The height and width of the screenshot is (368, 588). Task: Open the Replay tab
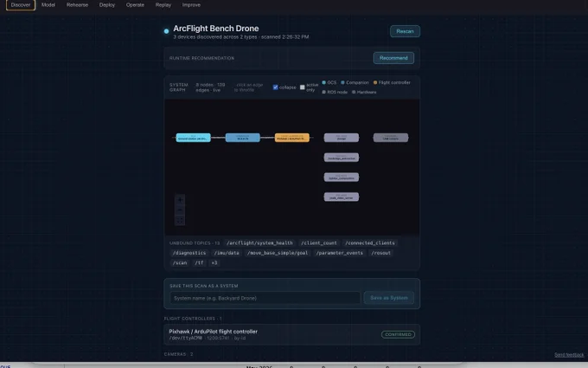click(x=163, y=5)
